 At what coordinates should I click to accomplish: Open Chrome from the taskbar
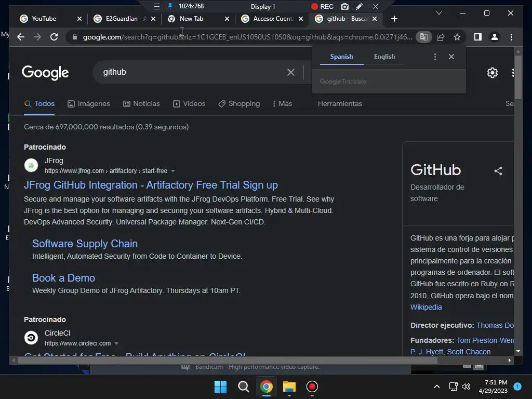pos(267,387)
